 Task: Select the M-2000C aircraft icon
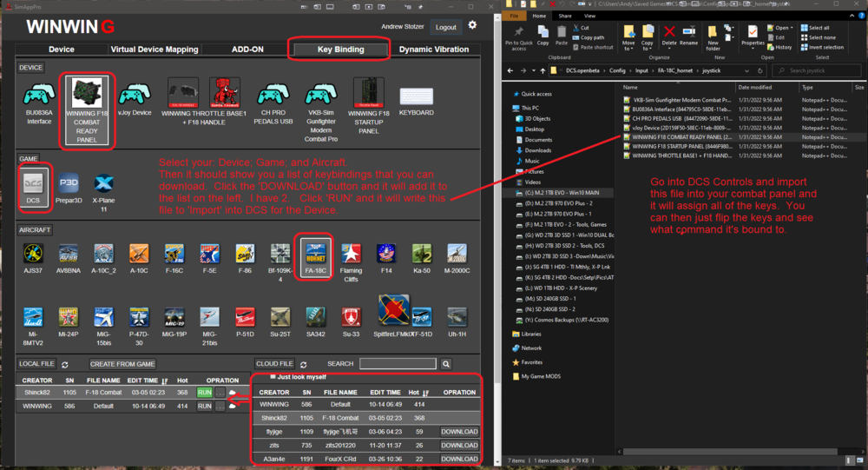point(457,254)
